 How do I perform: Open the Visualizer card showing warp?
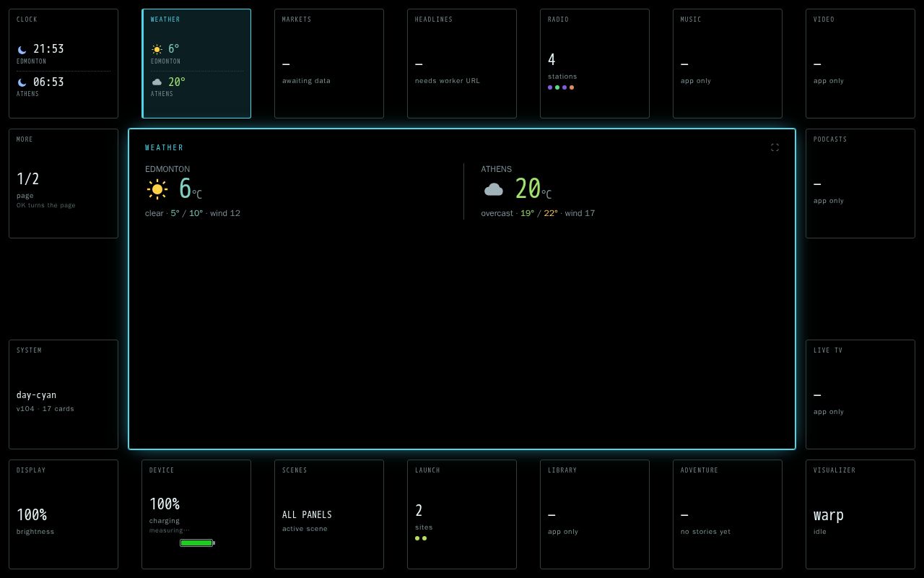(860, 514)
